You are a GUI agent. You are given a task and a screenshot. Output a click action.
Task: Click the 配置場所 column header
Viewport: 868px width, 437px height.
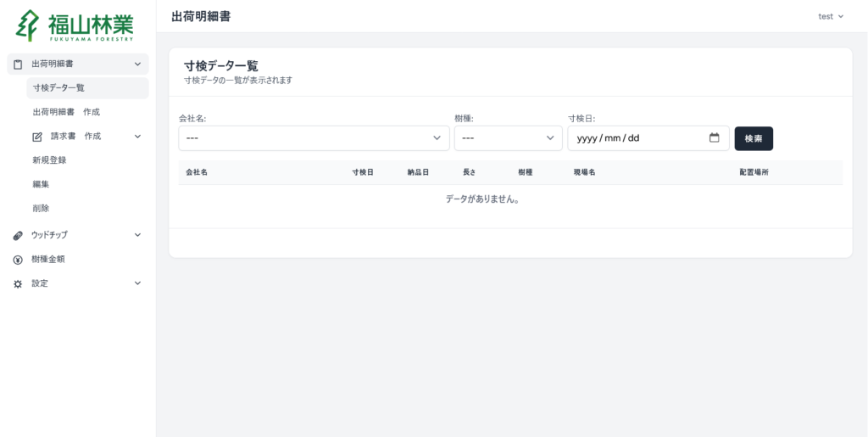(x=754, y=172)
